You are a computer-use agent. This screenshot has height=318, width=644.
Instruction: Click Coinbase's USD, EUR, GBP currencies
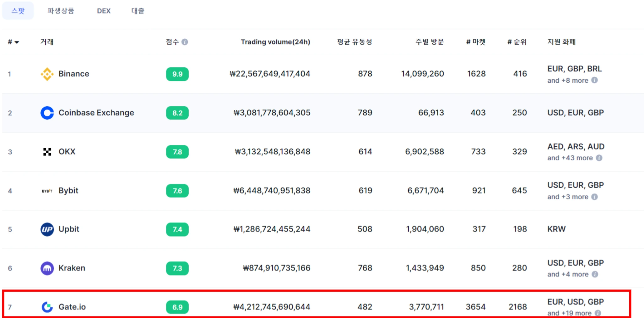576,113
